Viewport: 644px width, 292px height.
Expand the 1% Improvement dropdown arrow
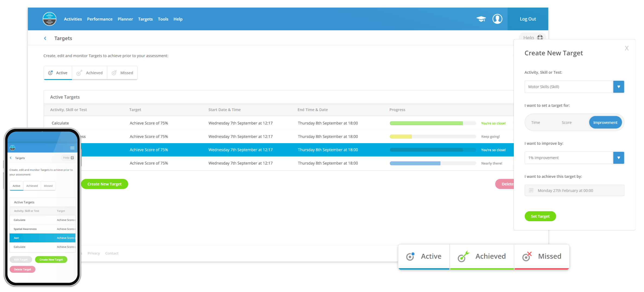click(x=619, y=158)
